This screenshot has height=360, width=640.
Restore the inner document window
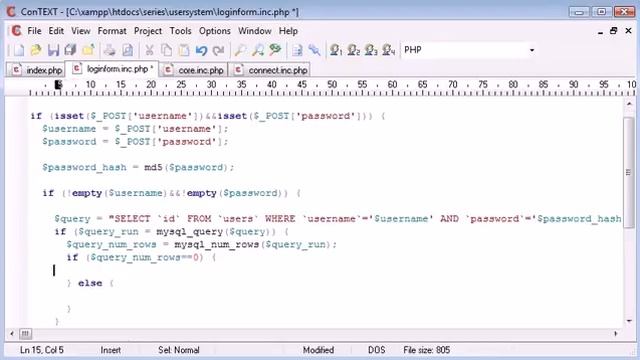tap(613, 31)
